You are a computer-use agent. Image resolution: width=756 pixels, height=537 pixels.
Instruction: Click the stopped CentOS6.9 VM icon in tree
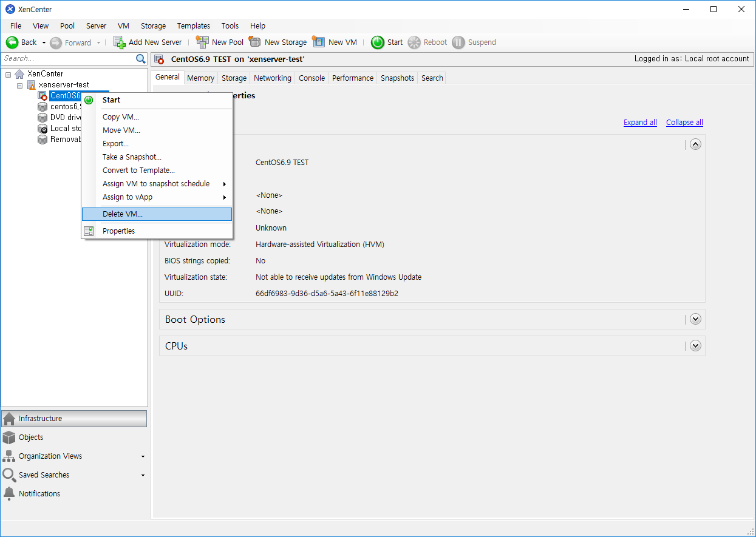[43, 96]
